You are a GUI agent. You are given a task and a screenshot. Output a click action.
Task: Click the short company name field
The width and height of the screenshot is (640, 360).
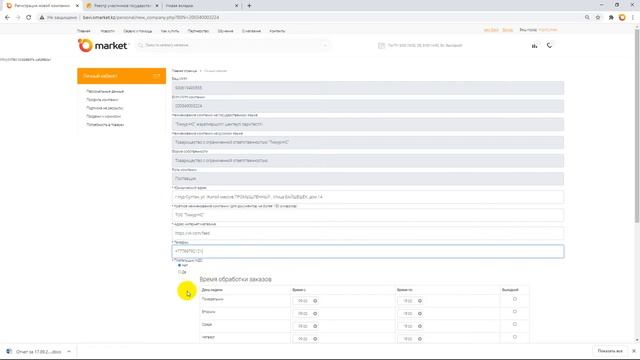[x=368, y=215]
